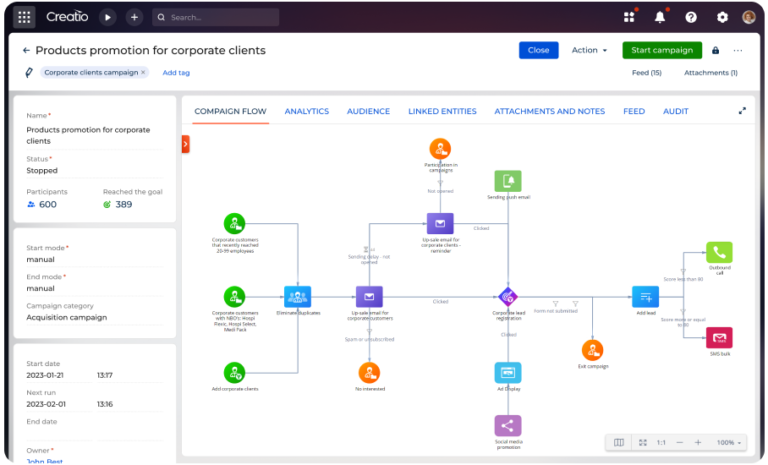
Task: Click the Start date 2023-01-21 field
Action: click(x=59, y=375)
